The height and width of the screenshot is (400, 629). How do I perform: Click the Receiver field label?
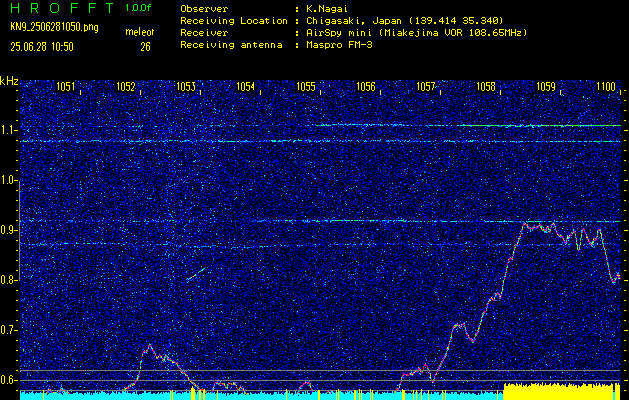click(204, 32)
